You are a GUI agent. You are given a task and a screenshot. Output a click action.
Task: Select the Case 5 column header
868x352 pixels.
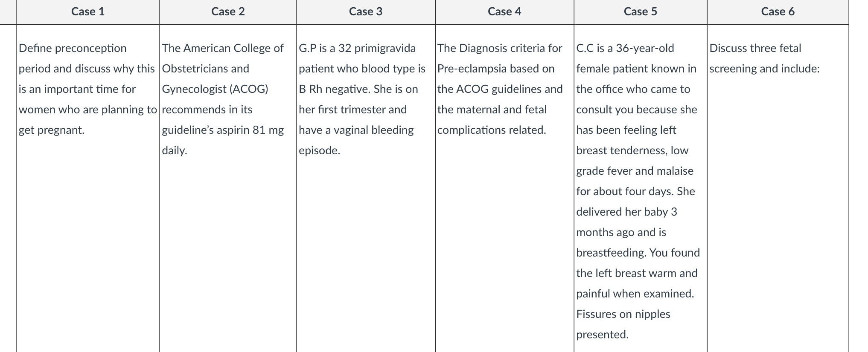coord(640,12)
